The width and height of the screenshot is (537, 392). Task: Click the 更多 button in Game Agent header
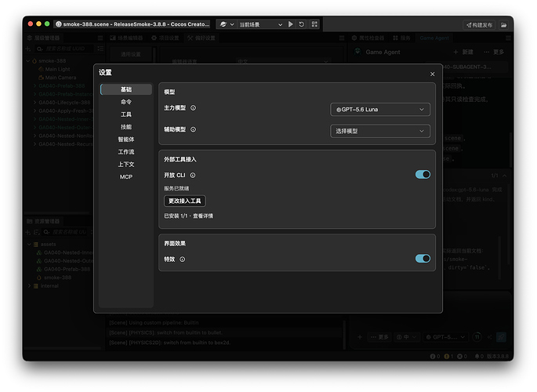[494, 52]
